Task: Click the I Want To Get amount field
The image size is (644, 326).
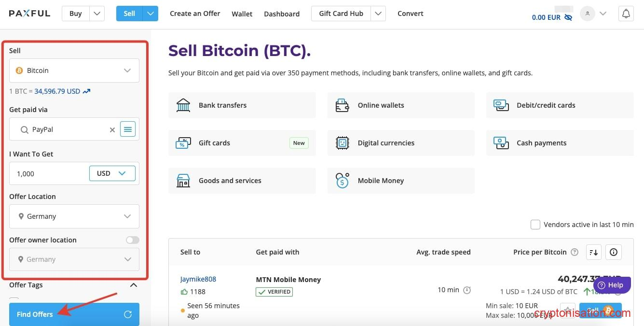Action: point(48,173)
